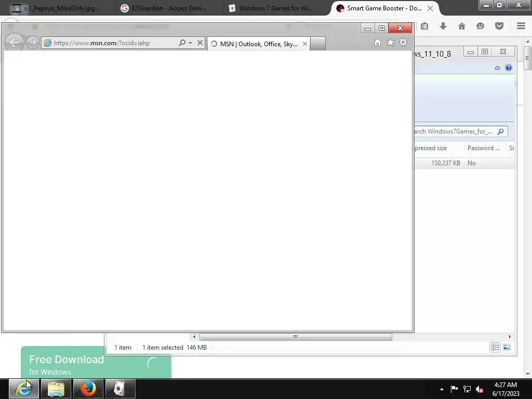
Task: Open File Explorer from taskbar
Action: [x=56, y=389]
